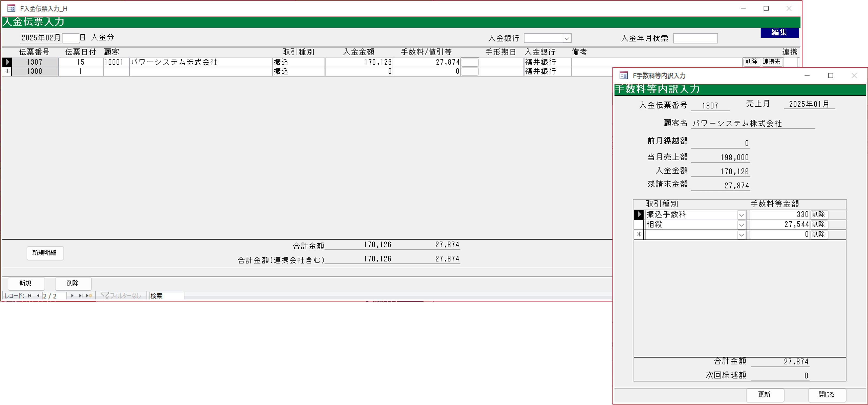Click the F手数料等内訳入力 window form icon
Viewport: 868px width, 405px height.
[624, 76]
